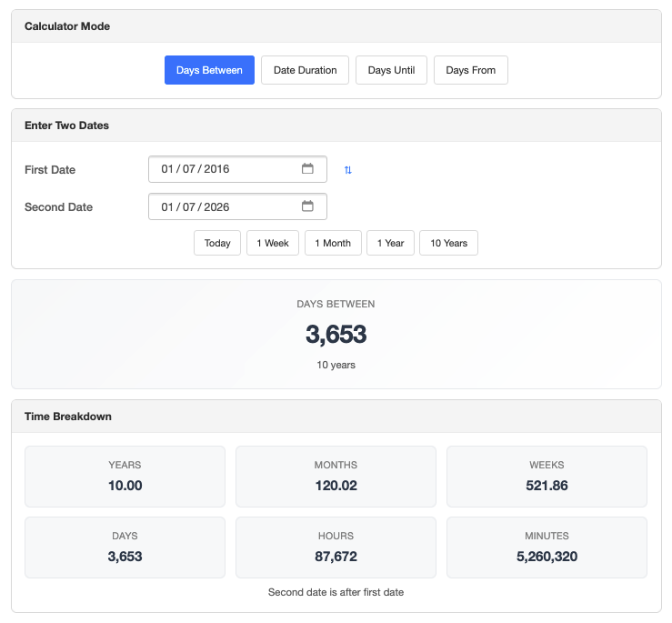Switch to Days Until mode
The image size is (672, 623).
(x=391, y=70)
